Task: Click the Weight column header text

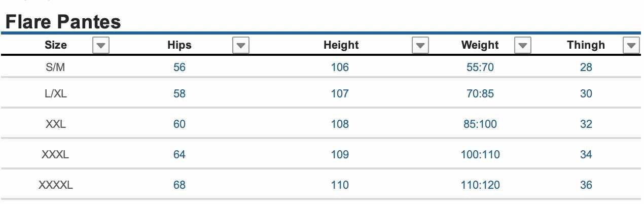Action: [x=480, y=45]
